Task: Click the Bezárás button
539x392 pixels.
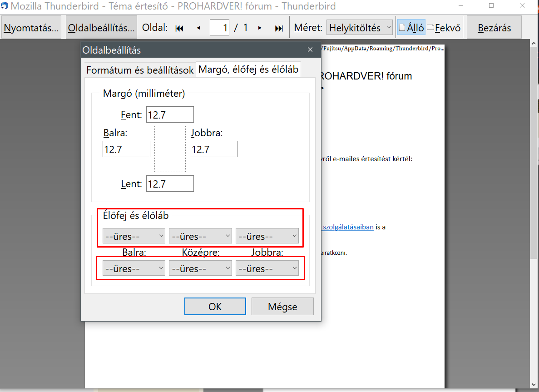Action: coord(494,28)
